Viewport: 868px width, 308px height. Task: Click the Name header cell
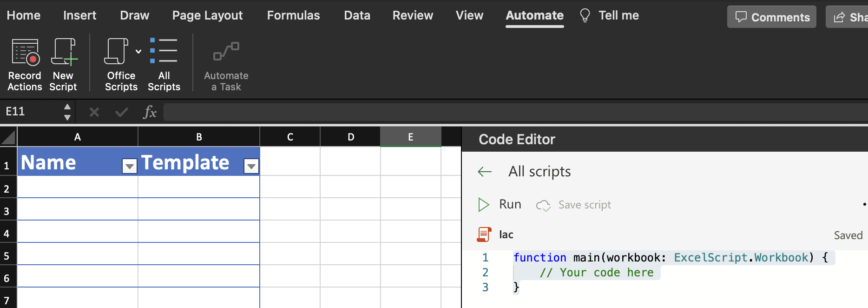pyautogui.click(x=78, y=161)
